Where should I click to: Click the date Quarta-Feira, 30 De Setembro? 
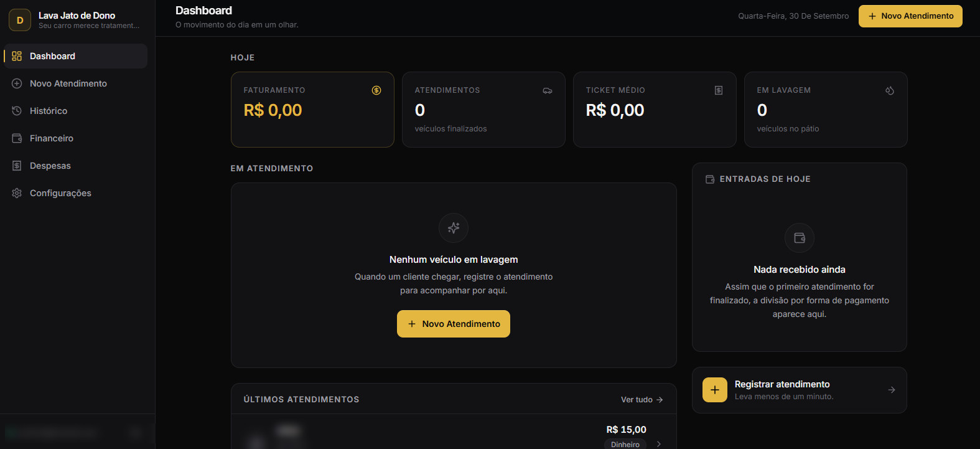[793, 16]
